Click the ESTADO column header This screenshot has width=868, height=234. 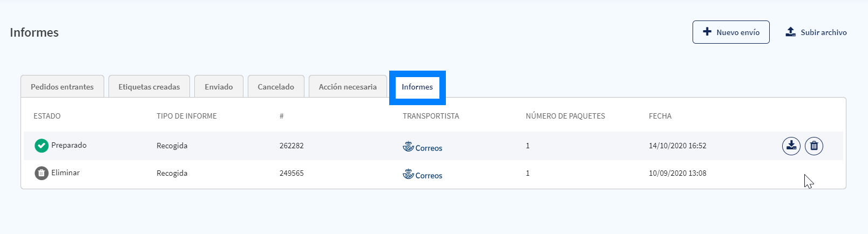point(47,116)
